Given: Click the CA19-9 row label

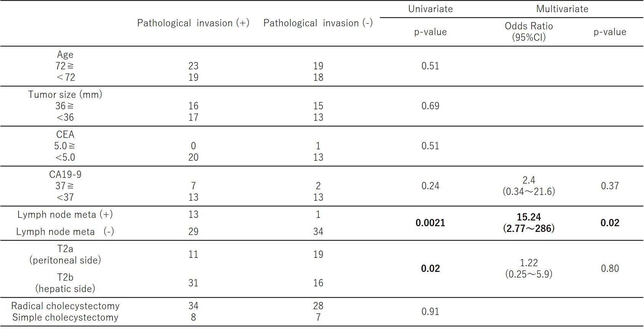Looking at the screenshot, I should (65, 175).
